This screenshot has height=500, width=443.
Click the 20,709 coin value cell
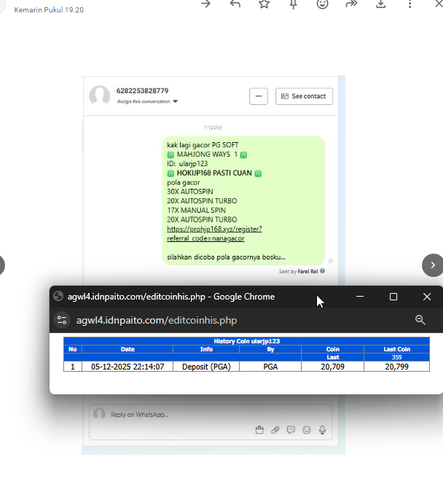tap(333, 367)
